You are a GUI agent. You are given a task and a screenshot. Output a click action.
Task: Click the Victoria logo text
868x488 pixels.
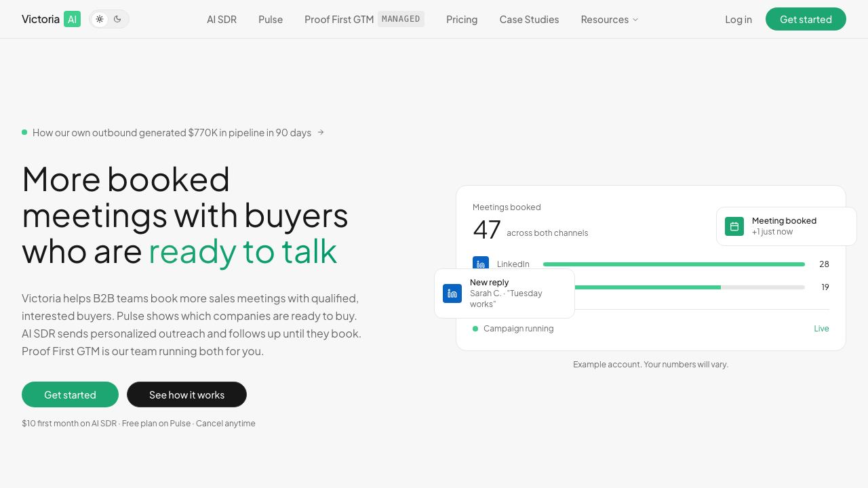(x=41, y=19)
